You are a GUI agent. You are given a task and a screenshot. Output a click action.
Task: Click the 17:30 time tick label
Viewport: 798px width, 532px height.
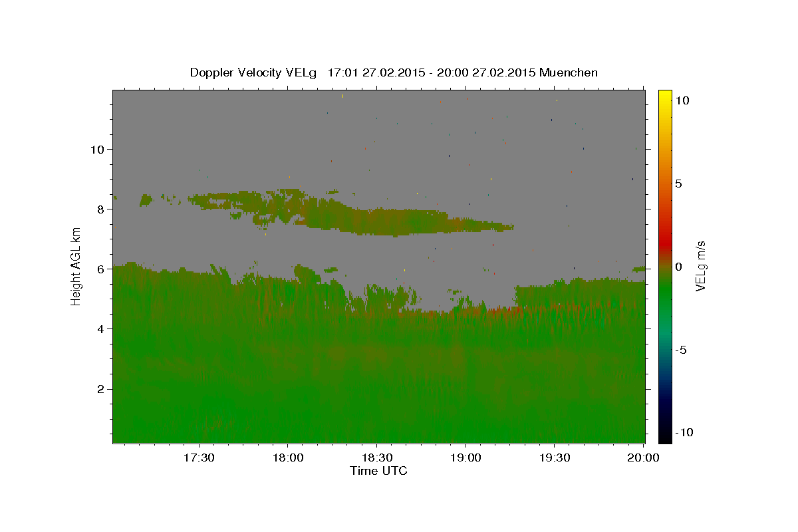pyautogui.click(x=199, y=458)
